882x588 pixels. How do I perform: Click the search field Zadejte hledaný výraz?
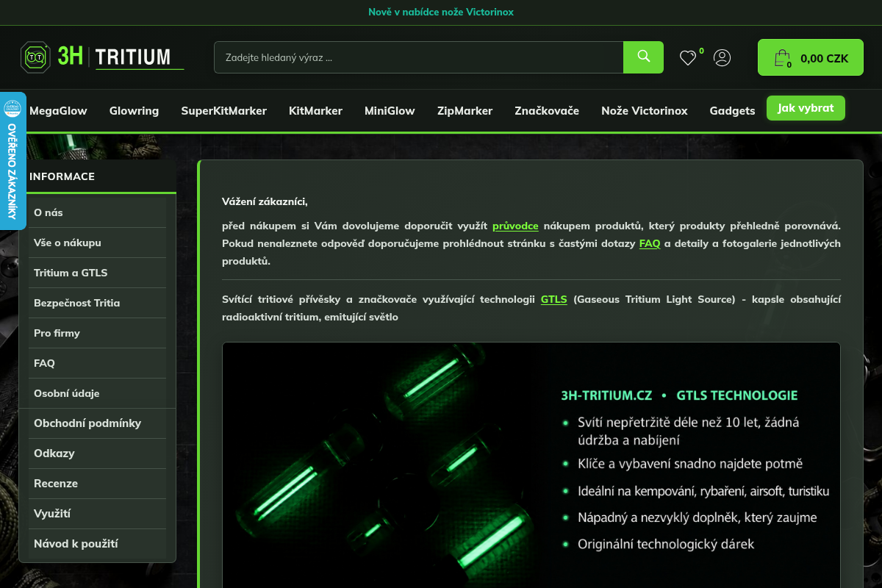point(419,57)
